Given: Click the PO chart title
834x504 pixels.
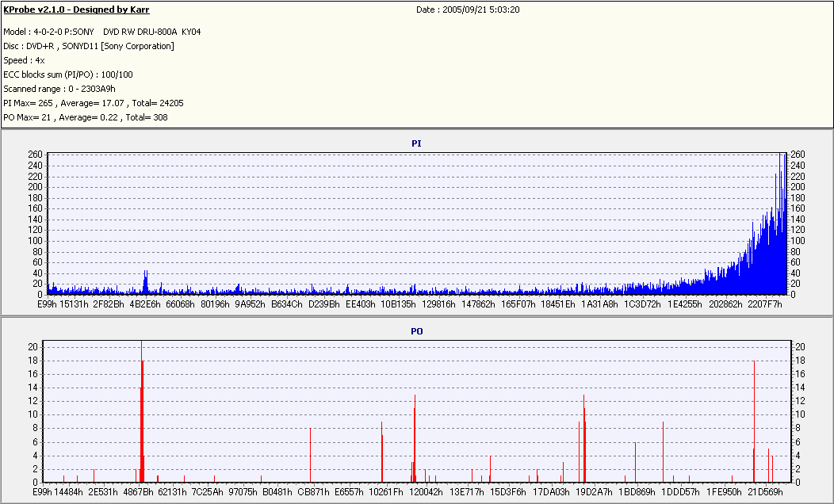Looking at the screenshot, I should pyautogui.click(x=416, y=331).
